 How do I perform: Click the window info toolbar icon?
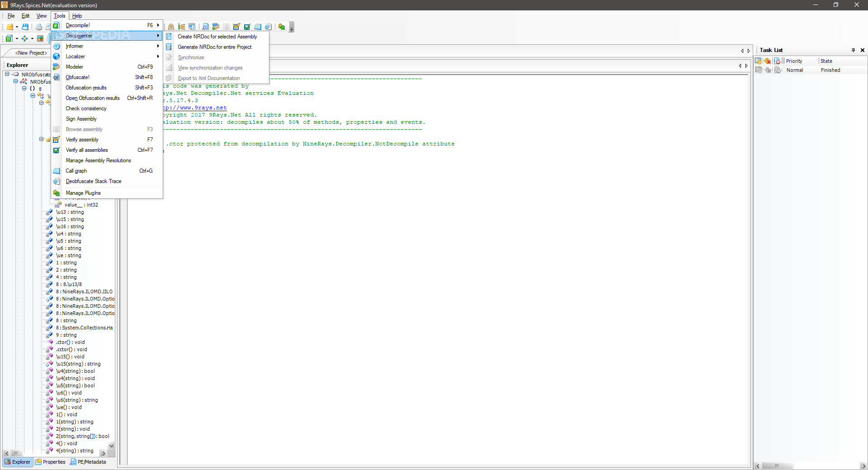tap(192, 27)
